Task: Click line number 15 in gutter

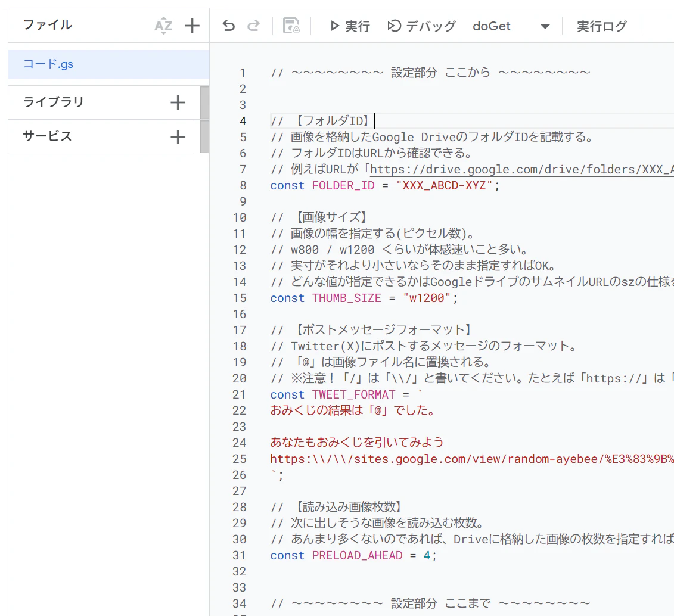Action: click(240, 298)
